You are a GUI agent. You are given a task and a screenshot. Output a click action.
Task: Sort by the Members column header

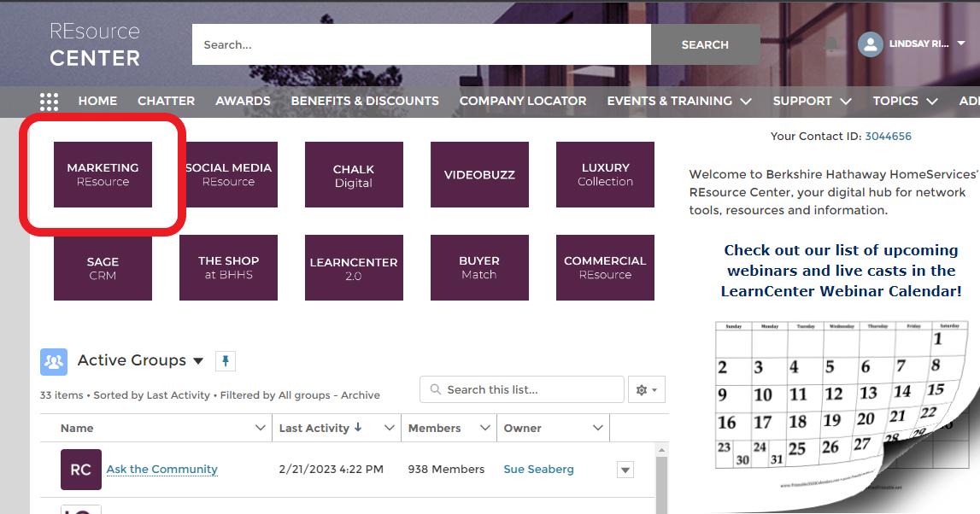(434, 428)
